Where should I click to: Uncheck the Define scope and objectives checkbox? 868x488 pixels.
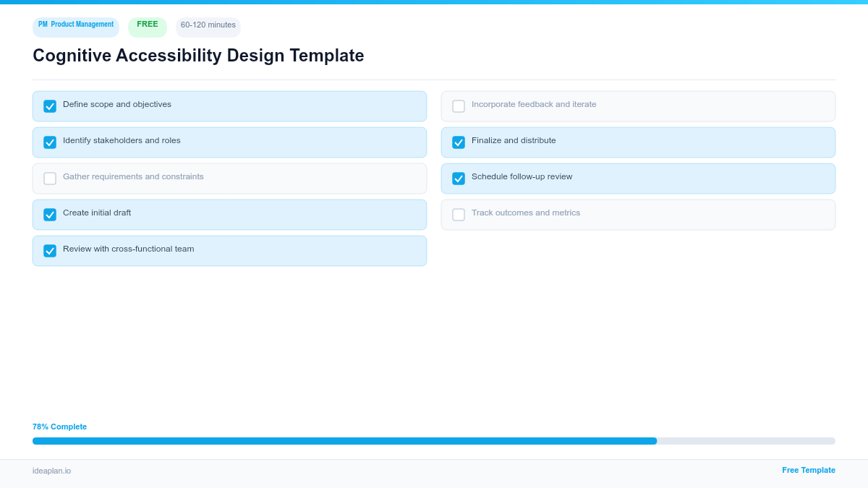point(50,106)
